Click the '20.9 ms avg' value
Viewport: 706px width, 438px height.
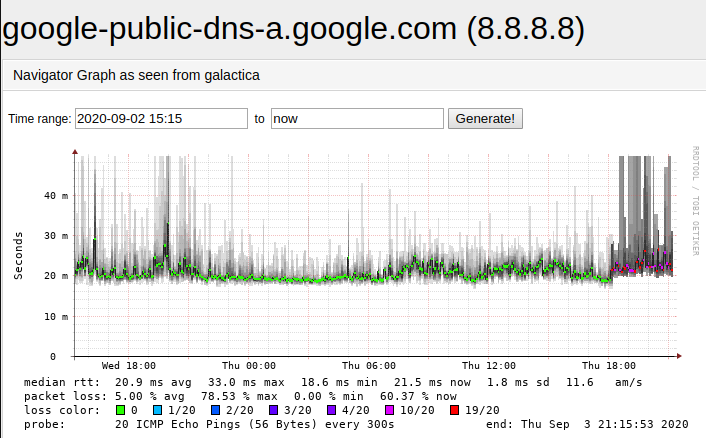tap(153, 383)
